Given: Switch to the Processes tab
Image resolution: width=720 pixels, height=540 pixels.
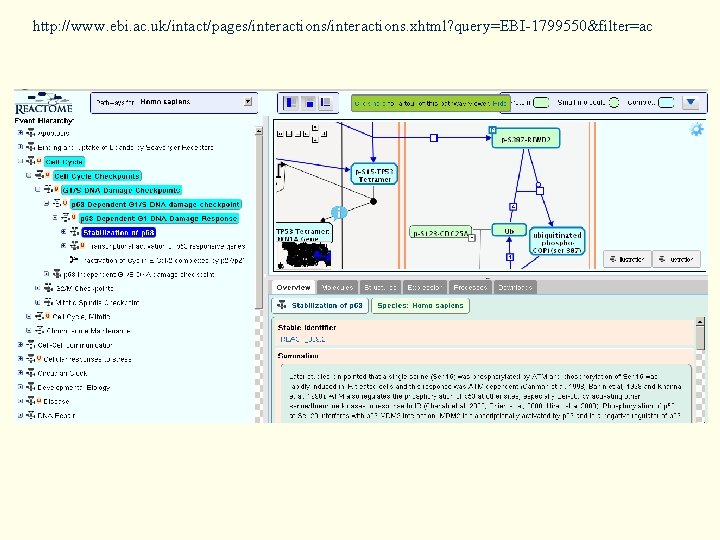Looking at the screenshot, I should [x=470, y=287].
